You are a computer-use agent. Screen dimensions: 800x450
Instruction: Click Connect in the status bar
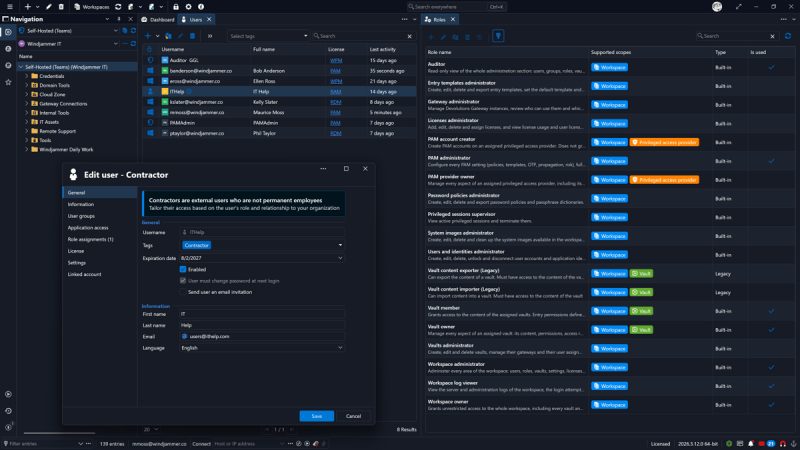(201, 444)
